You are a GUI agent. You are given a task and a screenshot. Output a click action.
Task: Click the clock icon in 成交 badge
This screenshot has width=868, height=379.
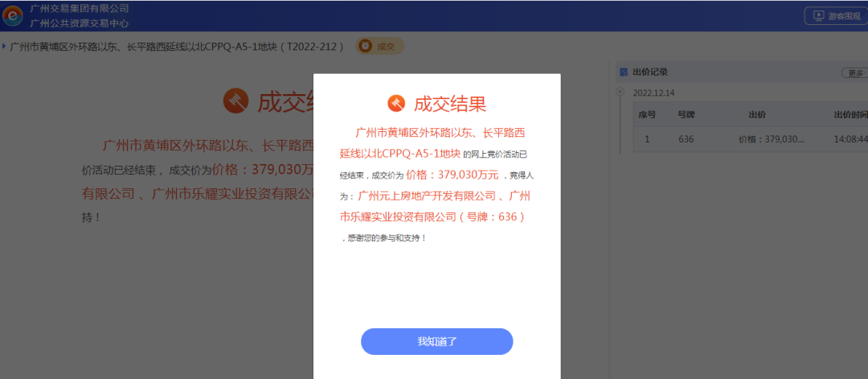click(365, 47)
